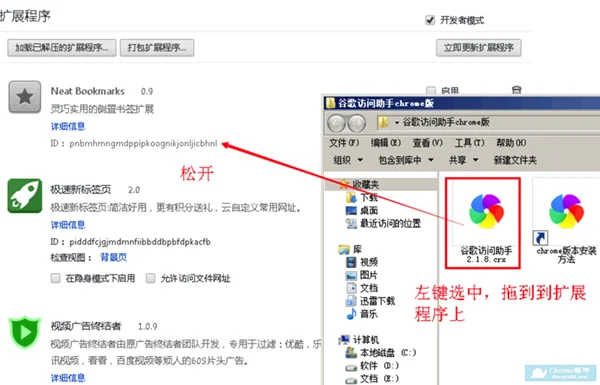Screen dimensions: 600x385
Task: Click the trash icon for Neat Bookmarks
Action: click(517, 90)
